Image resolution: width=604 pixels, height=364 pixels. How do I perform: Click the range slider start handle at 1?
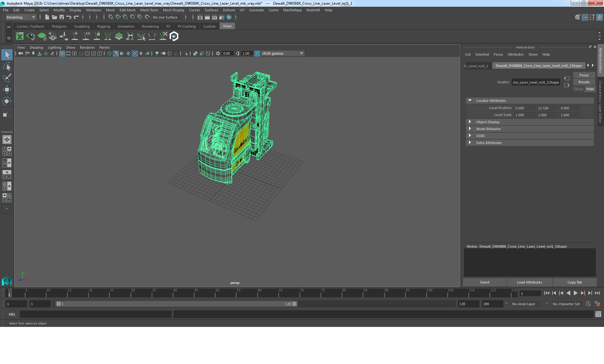click(x=59, y=304)
